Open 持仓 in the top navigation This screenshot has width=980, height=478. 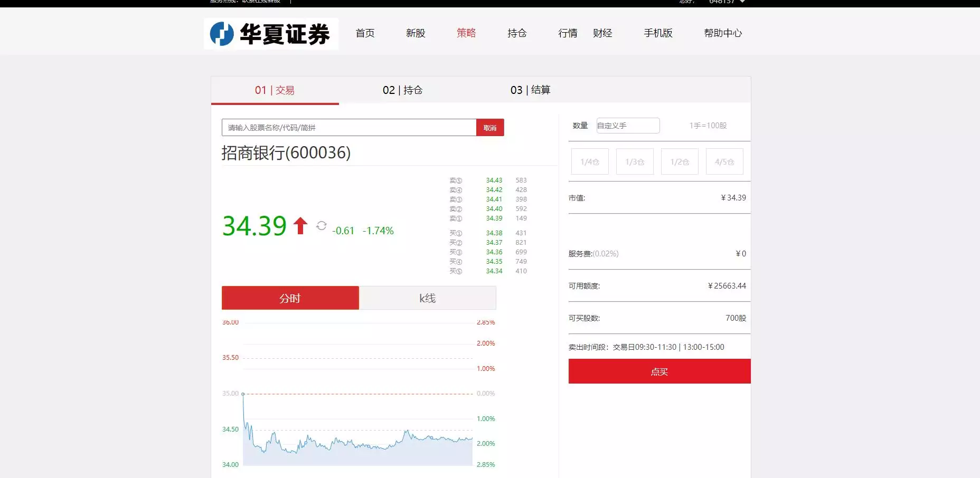click(517, 33)
